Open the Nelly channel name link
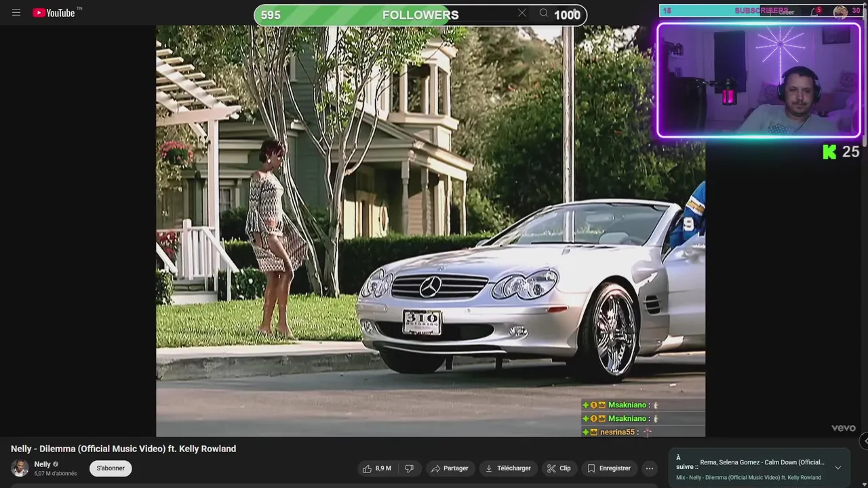The image size is (868, 488). pyautogui.click(x=43, y=464)
